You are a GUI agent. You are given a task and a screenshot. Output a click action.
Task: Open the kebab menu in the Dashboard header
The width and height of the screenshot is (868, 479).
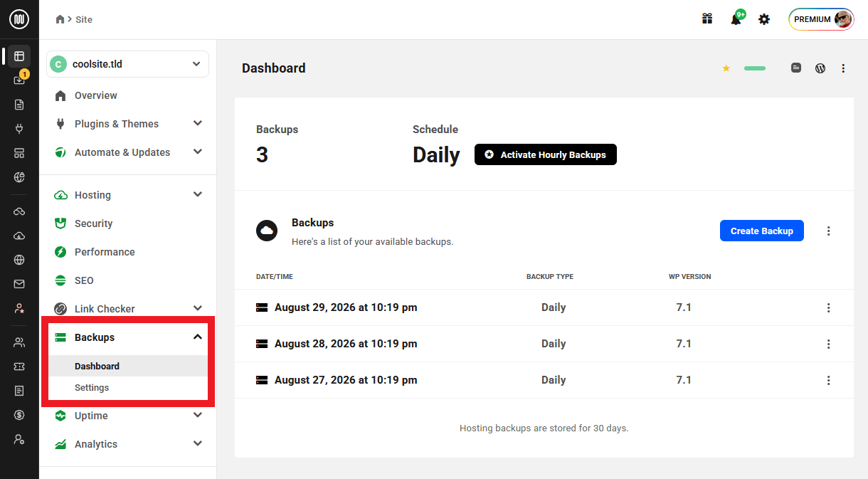(x=843, y=68)
